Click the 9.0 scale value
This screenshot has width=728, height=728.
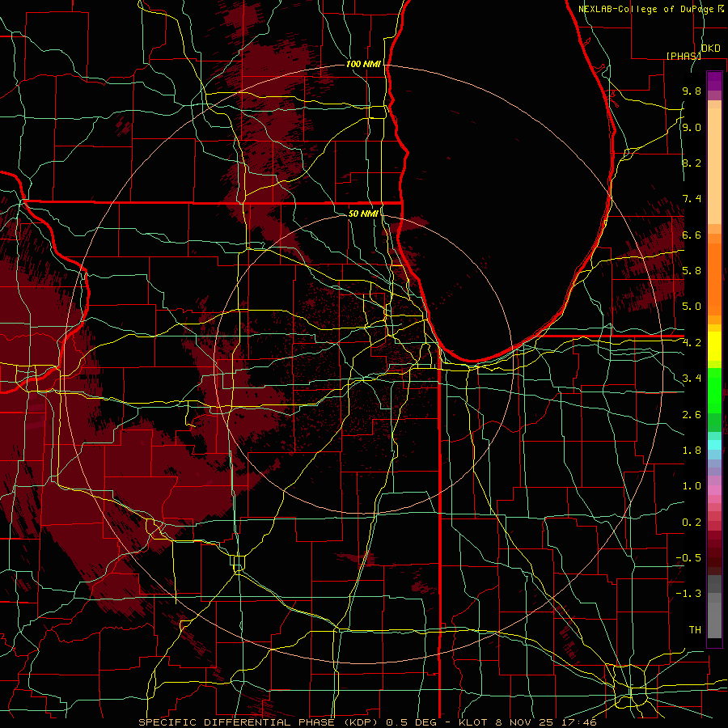coord(692,127)
